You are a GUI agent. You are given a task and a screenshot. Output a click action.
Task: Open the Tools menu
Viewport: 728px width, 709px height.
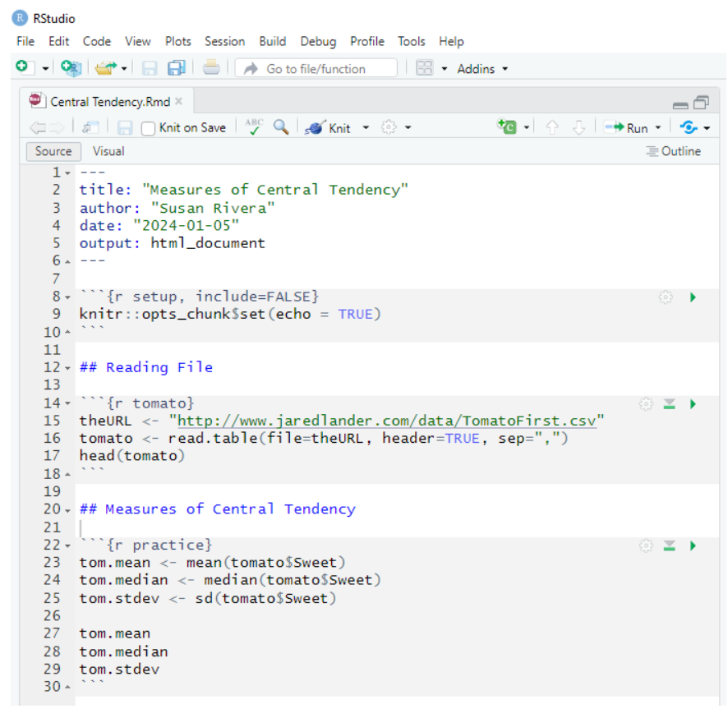[x=412, y=41]
